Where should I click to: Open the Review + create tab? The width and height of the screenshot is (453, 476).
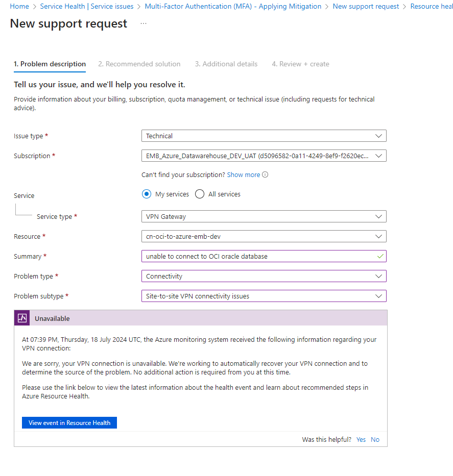click(300, 64)
